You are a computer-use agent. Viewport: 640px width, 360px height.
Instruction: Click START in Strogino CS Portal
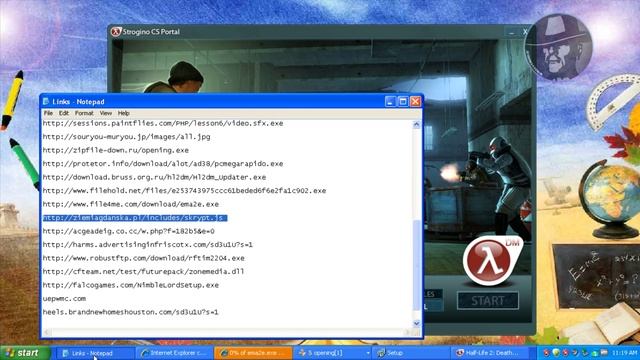click(x=488, y=301)
